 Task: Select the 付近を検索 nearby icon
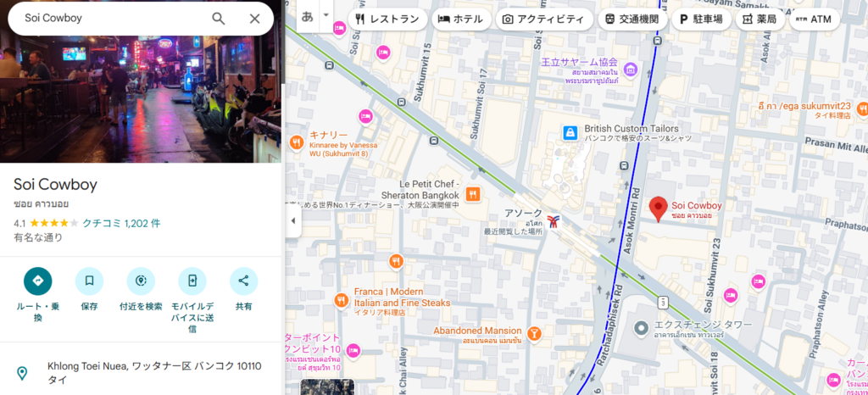pos(141,281)
